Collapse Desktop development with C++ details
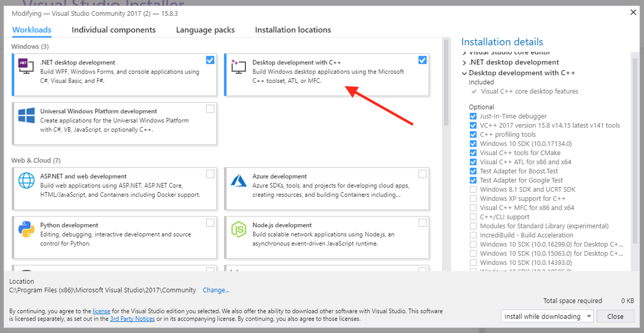This screenshot has width=644, height=333. pyautogui.click(x=464, y=73)
